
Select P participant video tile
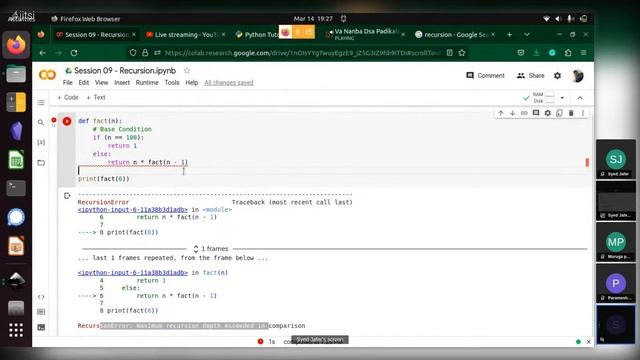[616, 283]
